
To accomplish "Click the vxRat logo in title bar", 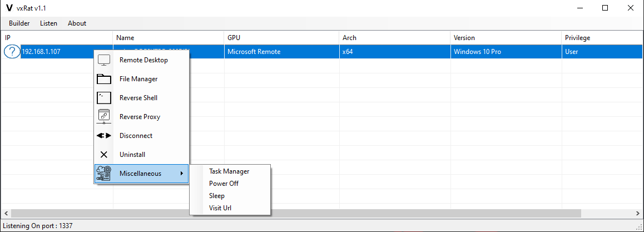I will coord(10,8).
